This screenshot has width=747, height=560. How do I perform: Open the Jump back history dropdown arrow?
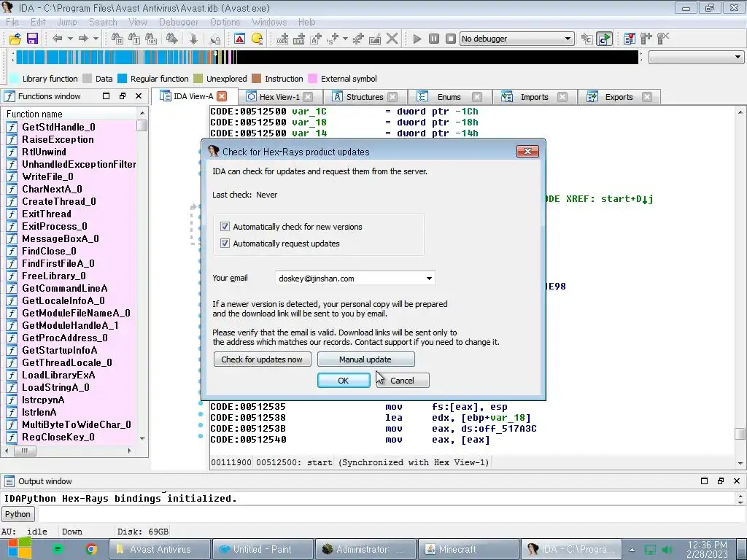[70, 39]
